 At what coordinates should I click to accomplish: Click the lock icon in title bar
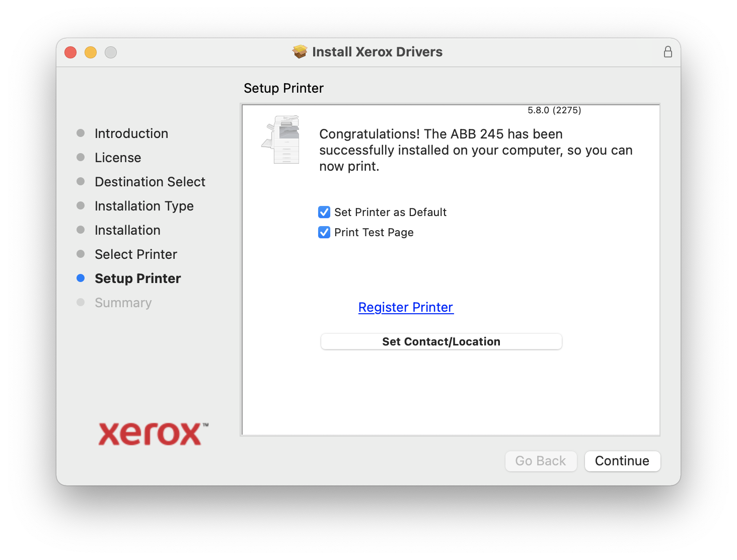[668, 52]
